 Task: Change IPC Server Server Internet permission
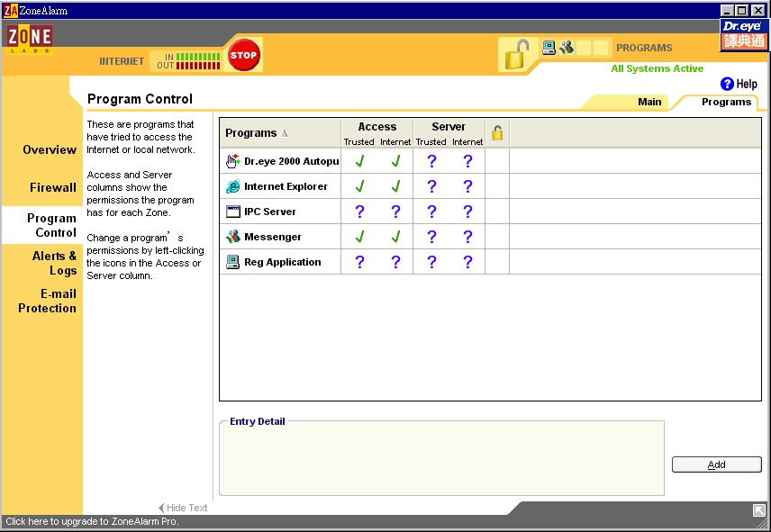tap(467, 212)
